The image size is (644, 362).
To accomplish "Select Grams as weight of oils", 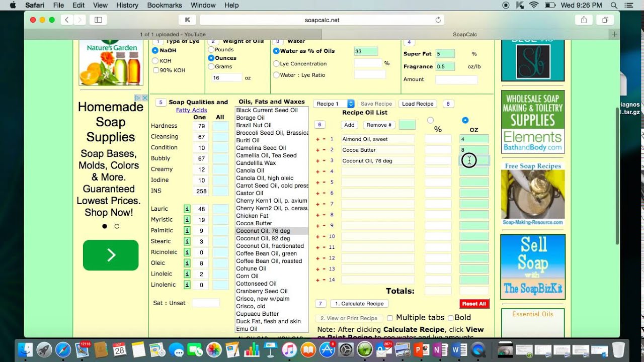I will point(211,66).
